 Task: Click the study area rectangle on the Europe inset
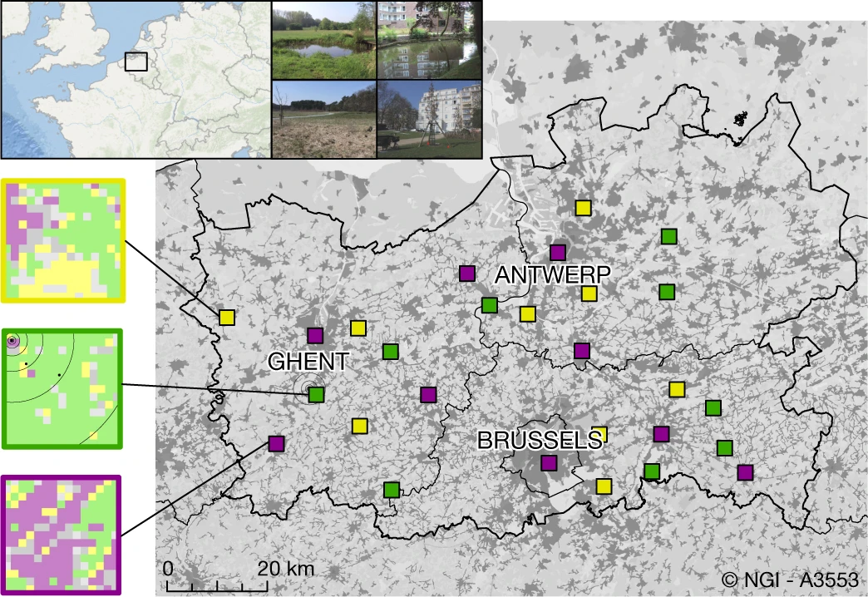point(136,62)
